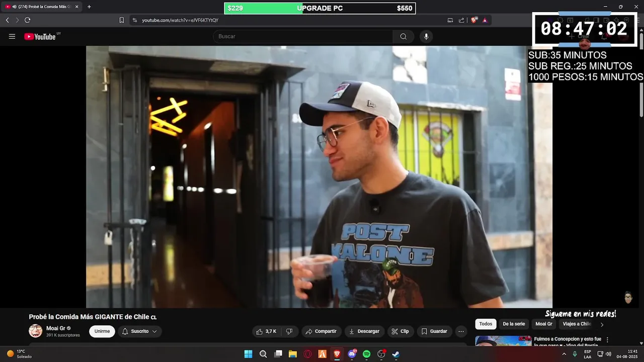Click the microphone tray icon

pyautogui.click(x=575, y=354)
